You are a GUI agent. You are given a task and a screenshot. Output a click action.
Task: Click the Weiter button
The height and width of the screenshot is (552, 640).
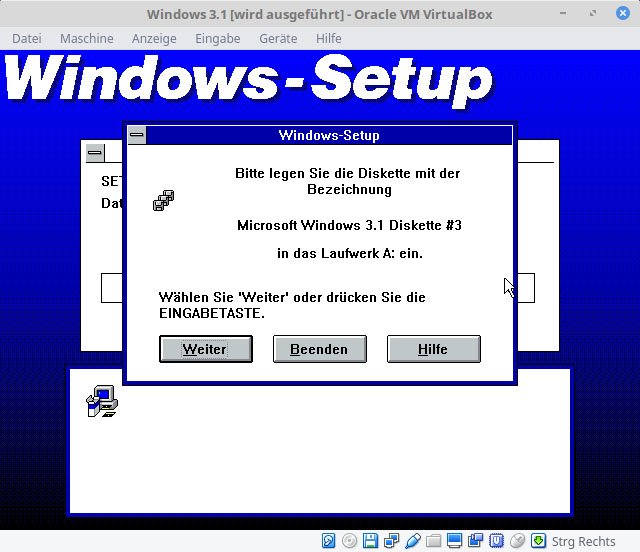pyautogui.click(x=206, y=349)
